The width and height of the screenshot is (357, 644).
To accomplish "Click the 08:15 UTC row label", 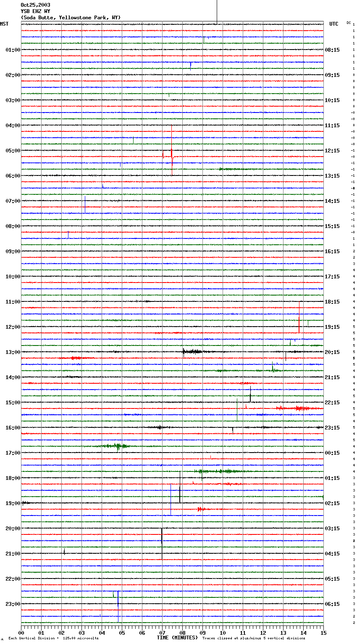I will coord(332,50).
